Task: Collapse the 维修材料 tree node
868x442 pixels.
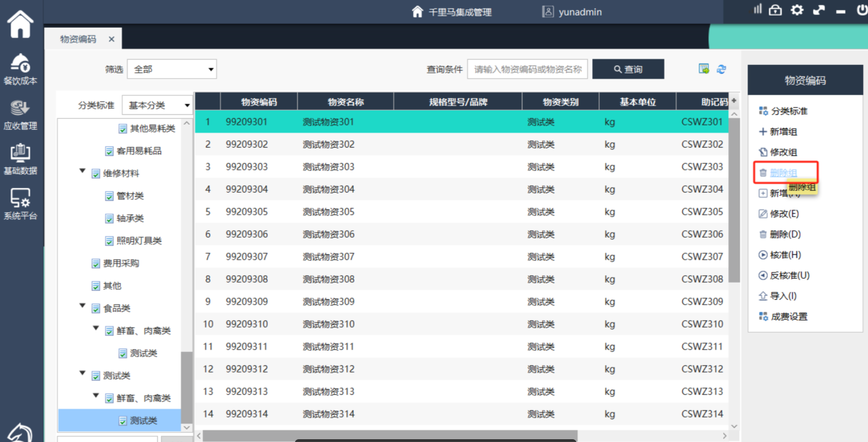Action: [x=83, y=172]
